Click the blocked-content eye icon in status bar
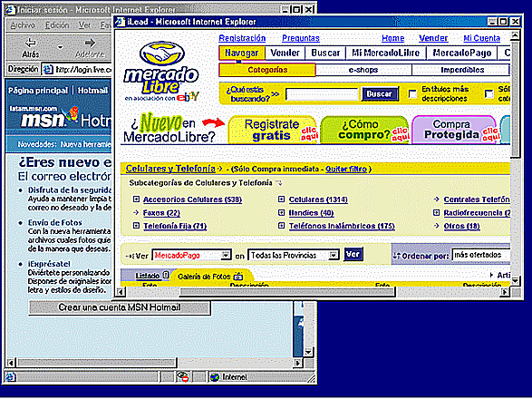The width and height of the screenshot is (532, 399). pyautogui.click(x=182, y=376)
